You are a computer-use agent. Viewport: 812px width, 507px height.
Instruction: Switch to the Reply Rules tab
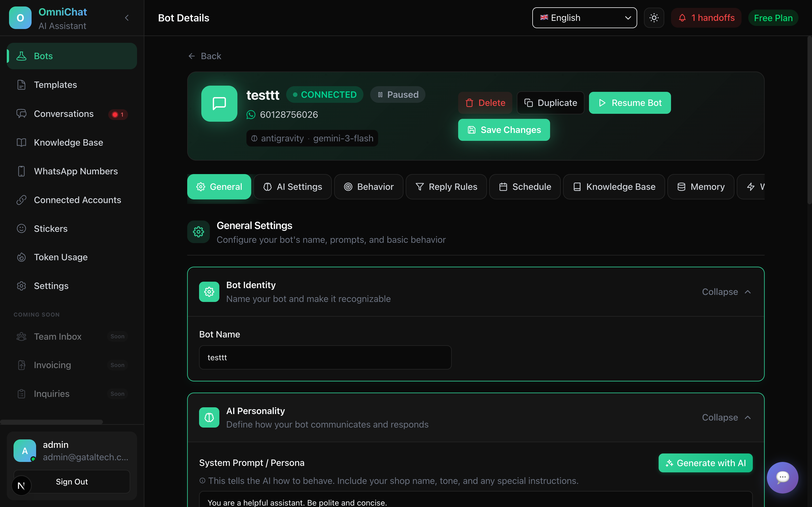(x=446, y=187)
